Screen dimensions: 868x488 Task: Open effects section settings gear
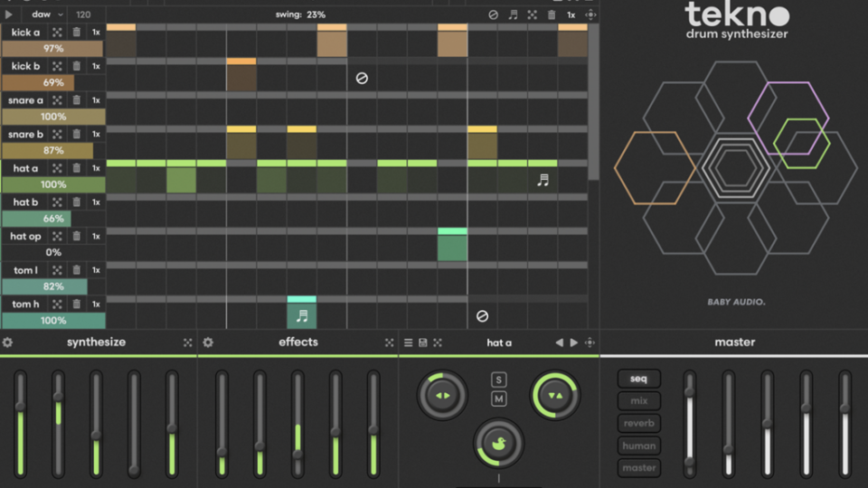pos(208,343)
